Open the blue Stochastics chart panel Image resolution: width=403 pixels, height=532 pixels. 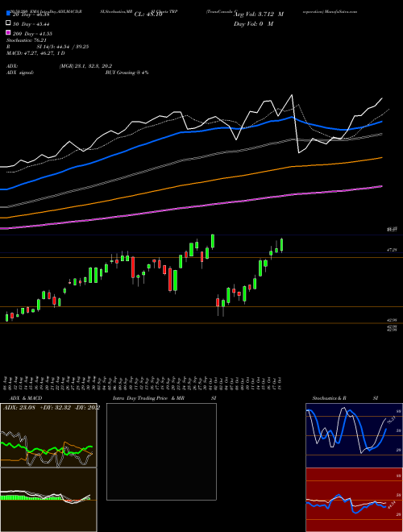pyautogui.click(x=354, y=435)
